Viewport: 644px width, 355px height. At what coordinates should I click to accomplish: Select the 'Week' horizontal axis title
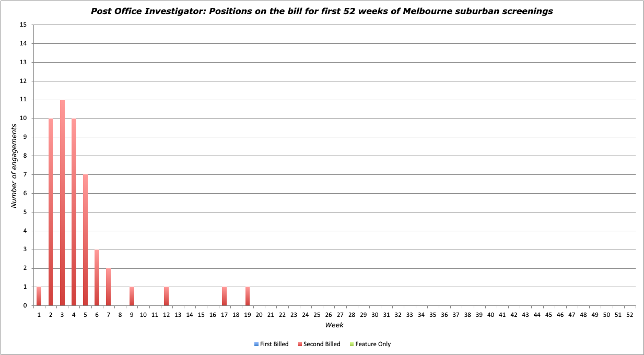click(334, 325)
